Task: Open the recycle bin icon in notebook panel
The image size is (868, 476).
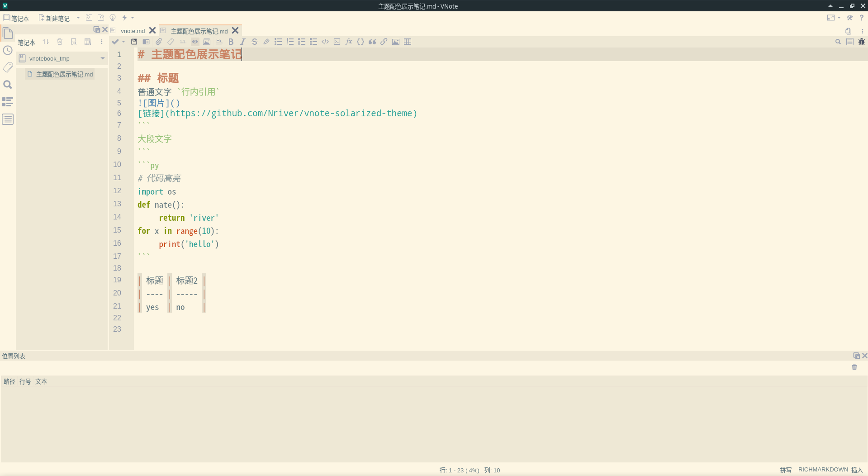Action: click(x=60, y=42)
